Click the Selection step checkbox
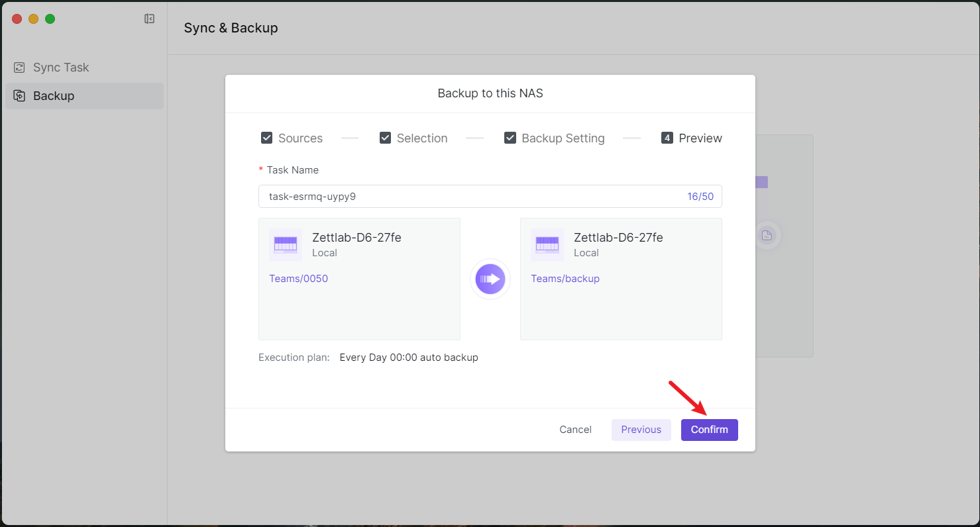Screen dimensions: 980x527 click(x=385, y=138)
